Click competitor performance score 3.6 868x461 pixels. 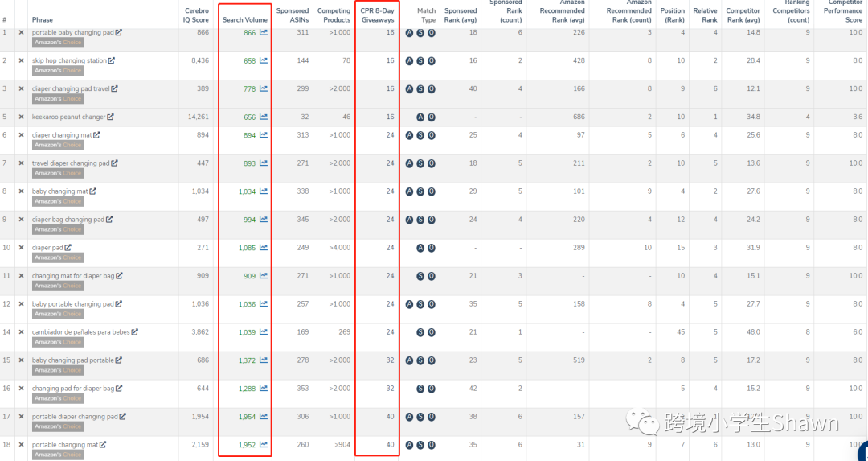coord(858,117)
